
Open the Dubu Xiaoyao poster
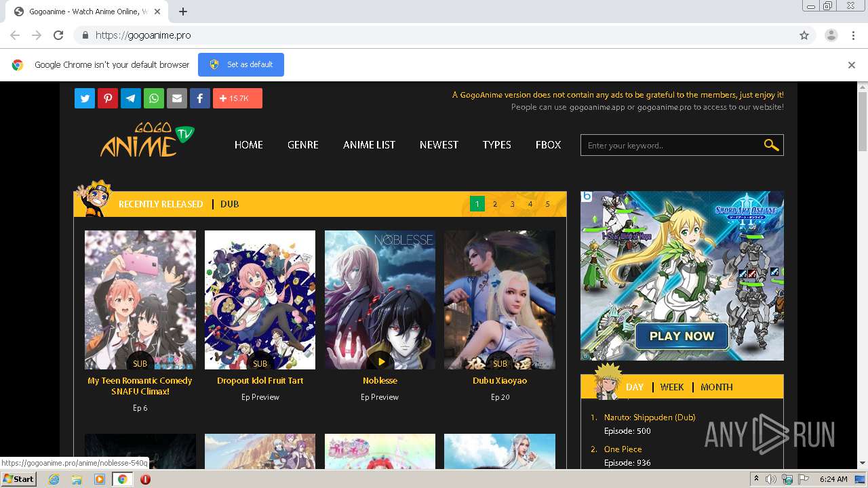point(500,300)
